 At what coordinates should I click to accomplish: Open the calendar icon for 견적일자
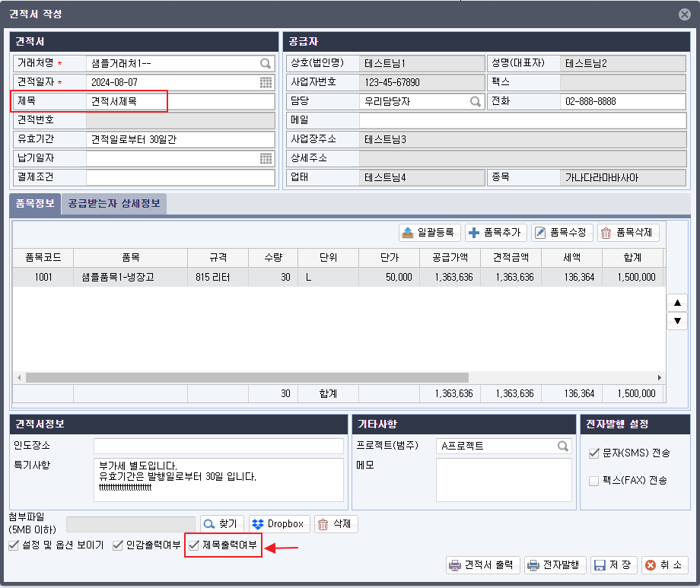click(x=266, y=83)
